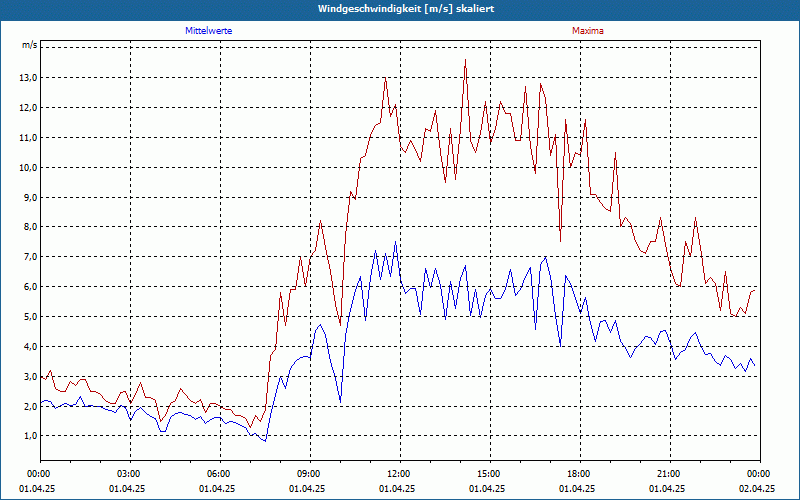The height and width of the screenshot is (500, 800).
Task: Click the '06:00' time axis label
Action: (220, 474)
